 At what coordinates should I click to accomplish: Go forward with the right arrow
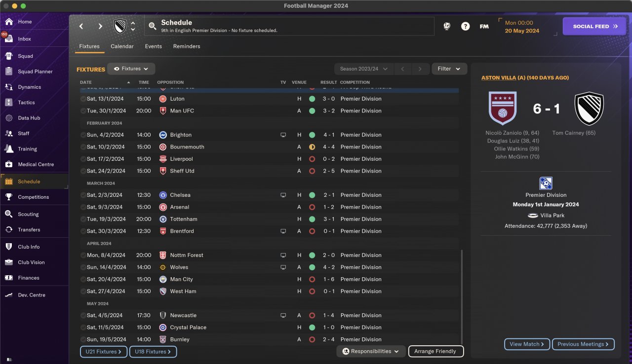(100, 26)
